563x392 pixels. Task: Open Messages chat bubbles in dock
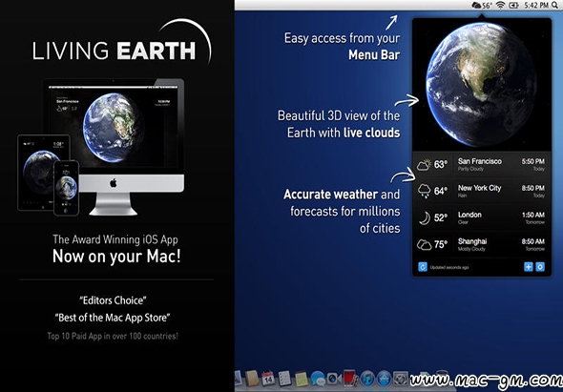pyautogui.click(x=318, y=379)
